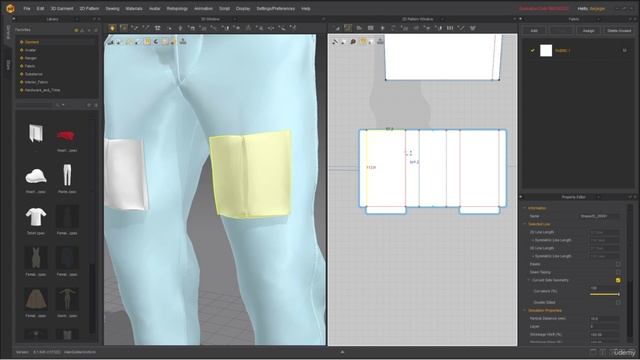The width and height of the screenshot is (640, 360).
Task: Click the white hat thumbnail in Library
Action: point(36,176)
